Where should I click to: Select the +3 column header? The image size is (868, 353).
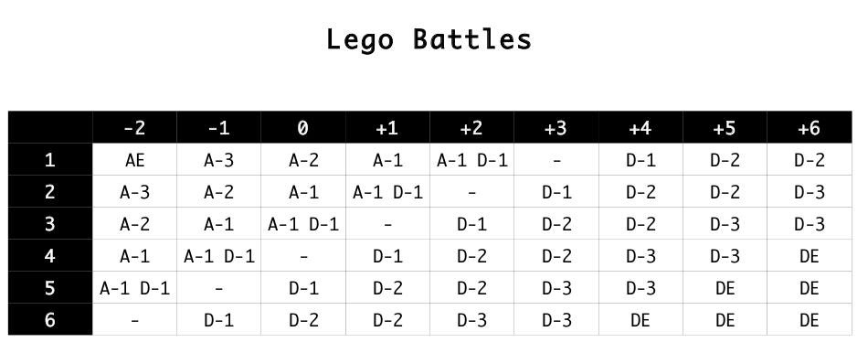[x=556, y=127]
